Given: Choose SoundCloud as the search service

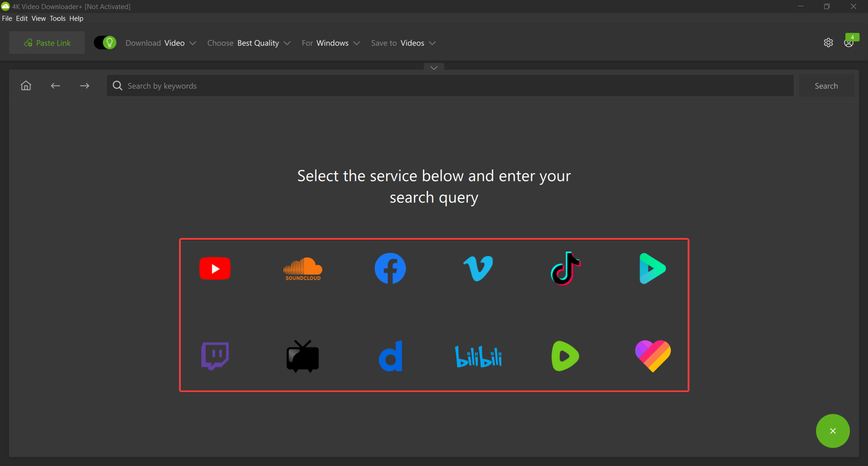Looking at the screenshot, I should [x=302, y=268].
